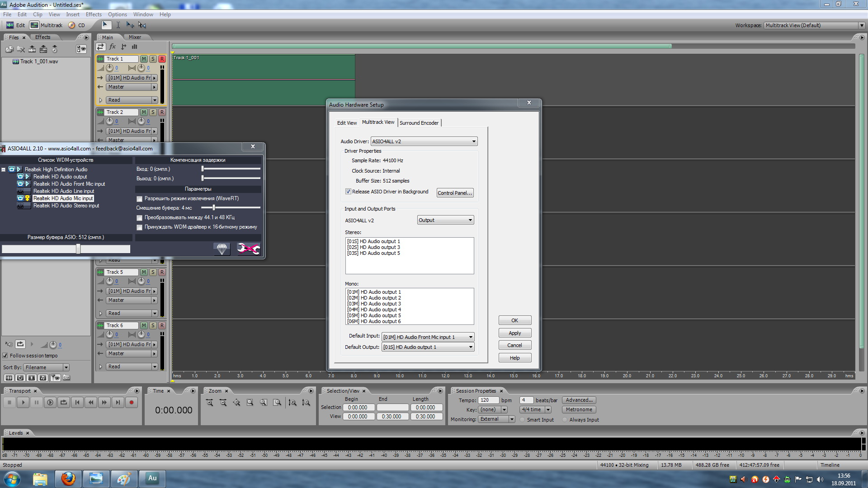868x488 pixels.
Task: Click Zoom In Horizontally icon in Zoom panel
Action: 209,402
